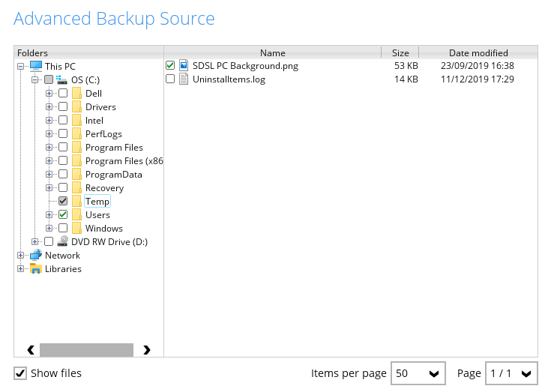Click the SDSL PC Background.png image icon
The width and height of the screenshot is (551, 392).
coord(184,66)
